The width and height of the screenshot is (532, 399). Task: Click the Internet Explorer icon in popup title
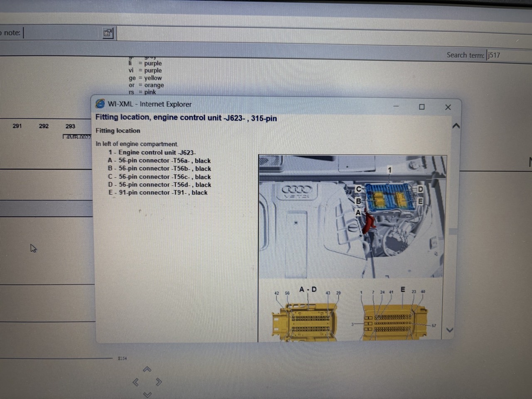coord(100,103)
